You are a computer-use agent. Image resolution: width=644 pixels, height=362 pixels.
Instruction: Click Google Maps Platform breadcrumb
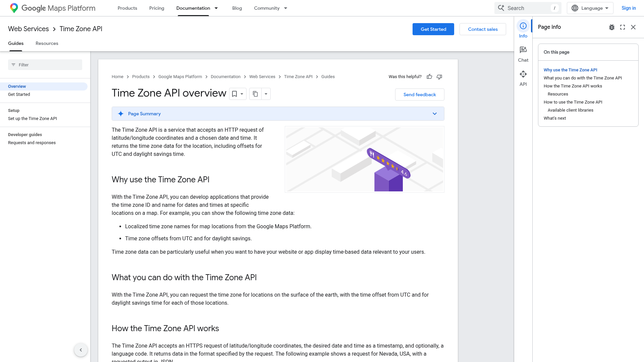(180, 77)
